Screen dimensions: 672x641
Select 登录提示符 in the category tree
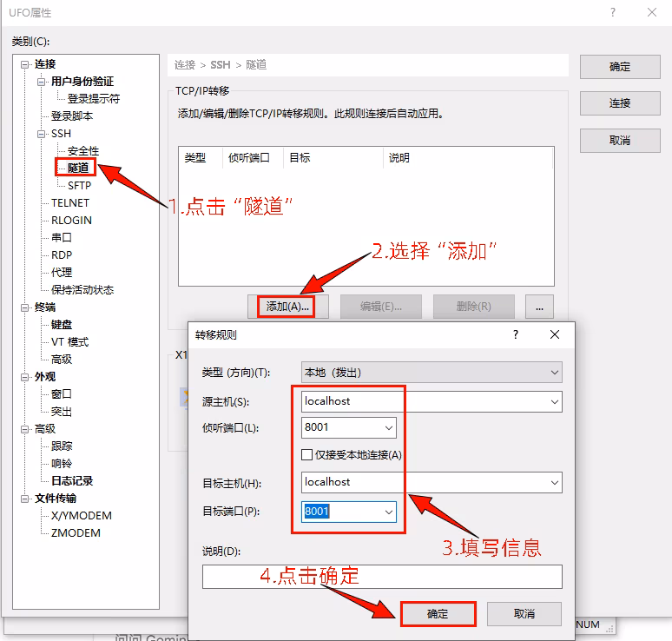click(x=94, y=99)
